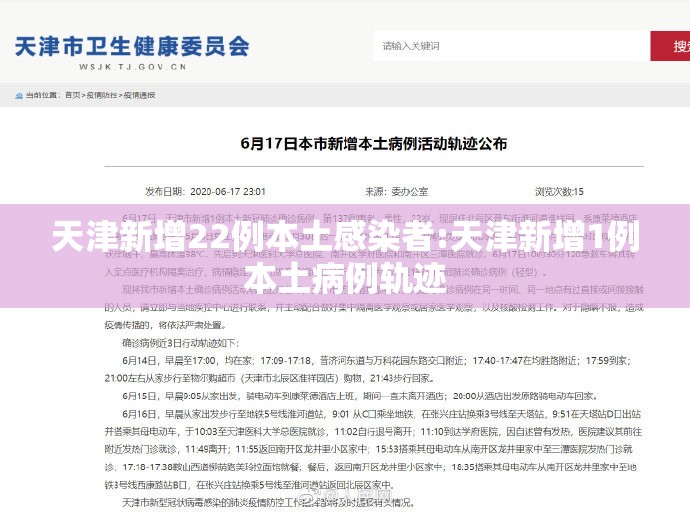The height and width of the screenshot is (513, 690).
Task: Open the 首页 breadcrumb link
Action: coord(73,95)
